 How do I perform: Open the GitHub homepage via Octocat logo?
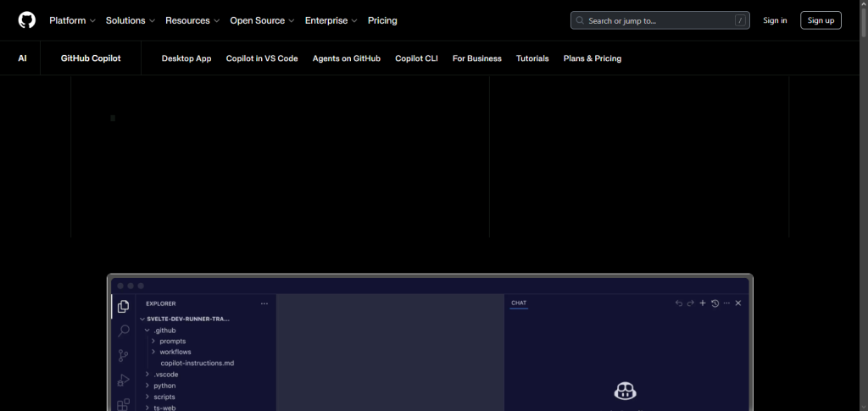tap(26, 20)
